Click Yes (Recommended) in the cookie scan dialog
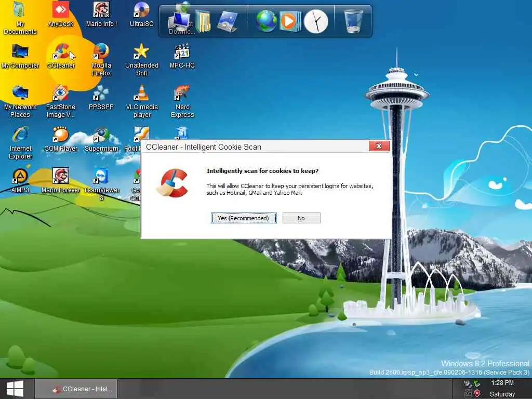 click(244, 218)
